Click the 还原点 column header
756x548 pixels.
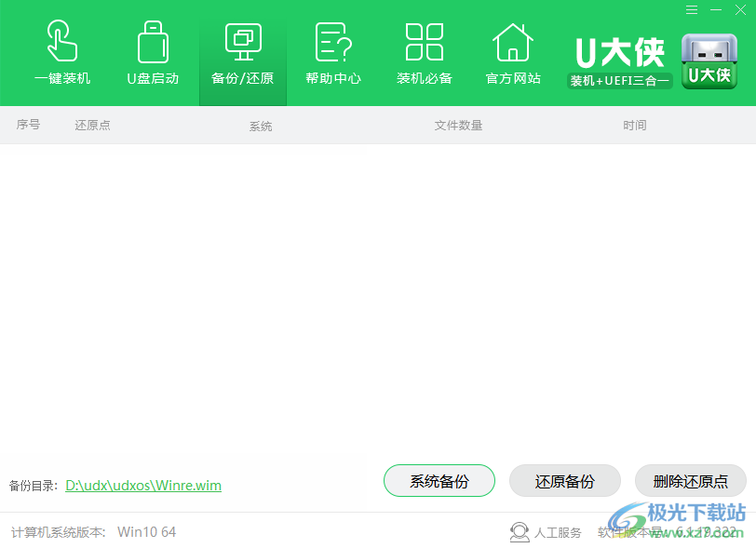pyautogui.click(x=92, y=126)
